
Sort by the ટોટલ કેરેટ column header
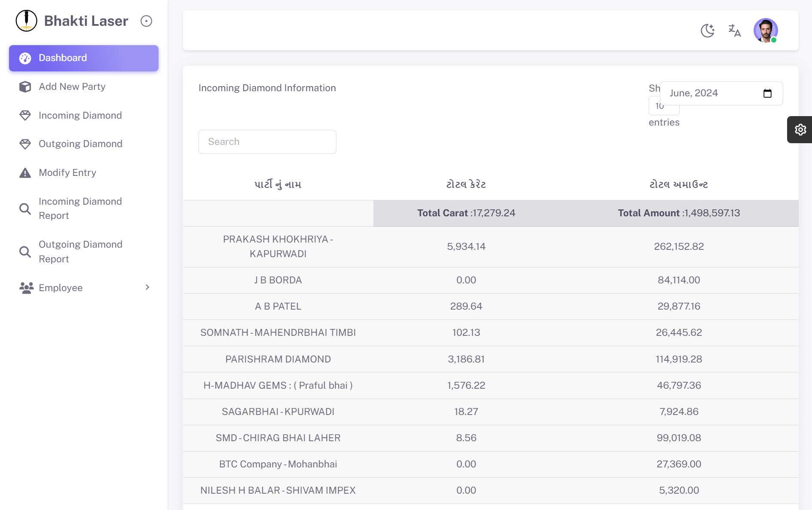(466, 184)
